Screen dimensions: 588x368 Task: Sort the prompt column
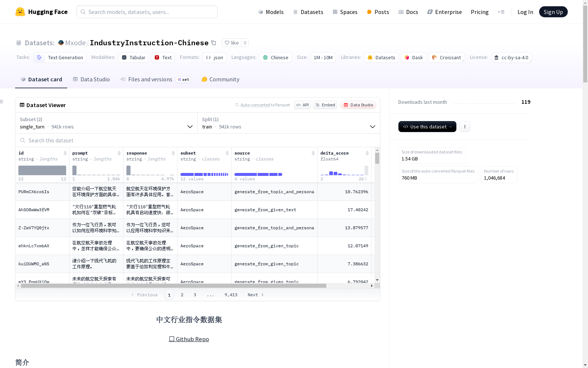(x=119, y=153)
